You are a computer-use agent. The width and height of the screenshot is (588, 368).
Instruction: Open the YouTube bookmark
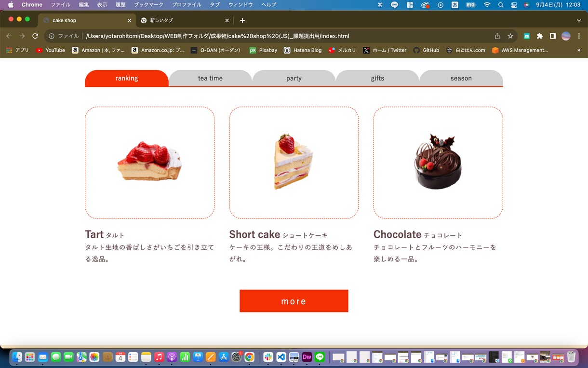tap(51, 50)
